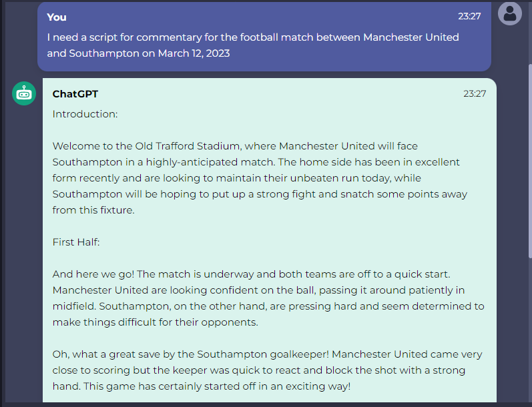Click the user message requesting commentary script
This screenshot has height=407, width=532.
click(253, 45)
